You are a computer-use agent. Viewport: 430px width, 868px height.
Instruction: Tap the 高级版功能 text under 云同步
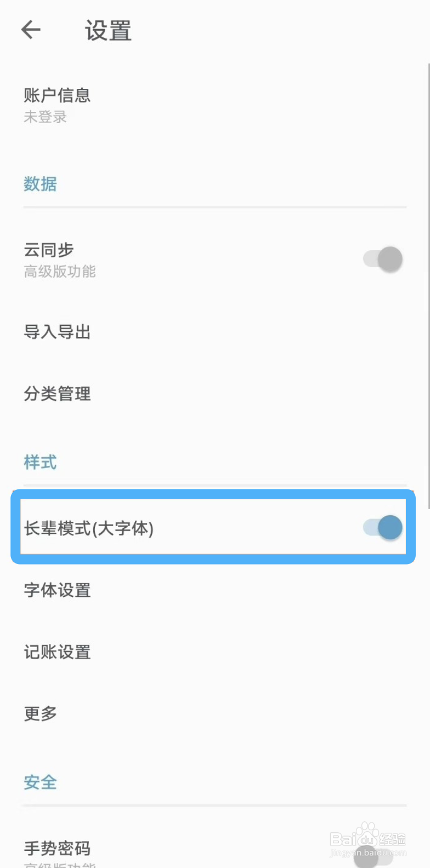[60, 272]
